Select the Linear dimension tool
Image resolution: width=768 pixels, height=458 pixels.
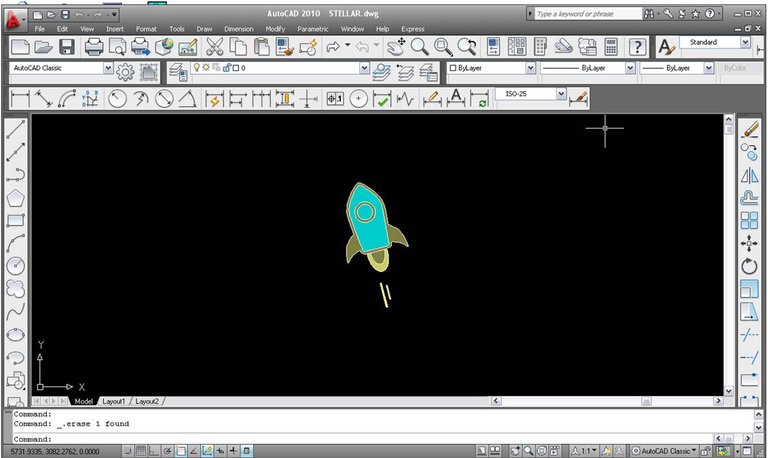click(20, 99)
